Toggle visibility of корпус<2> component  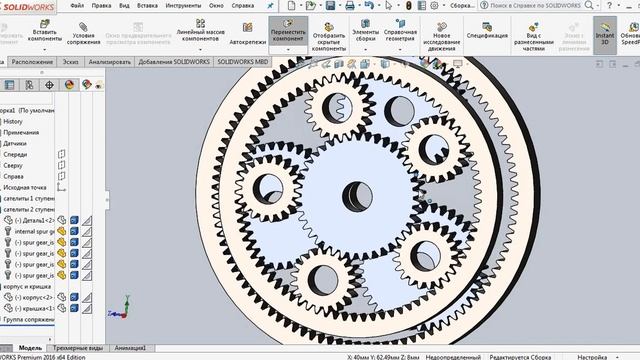(x=62, y=297)
